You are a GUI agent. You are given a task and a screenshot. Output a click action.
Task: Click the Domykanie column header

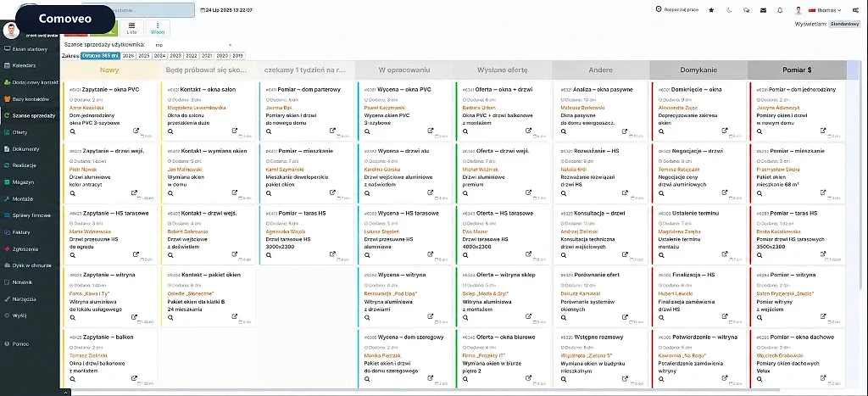698,70
